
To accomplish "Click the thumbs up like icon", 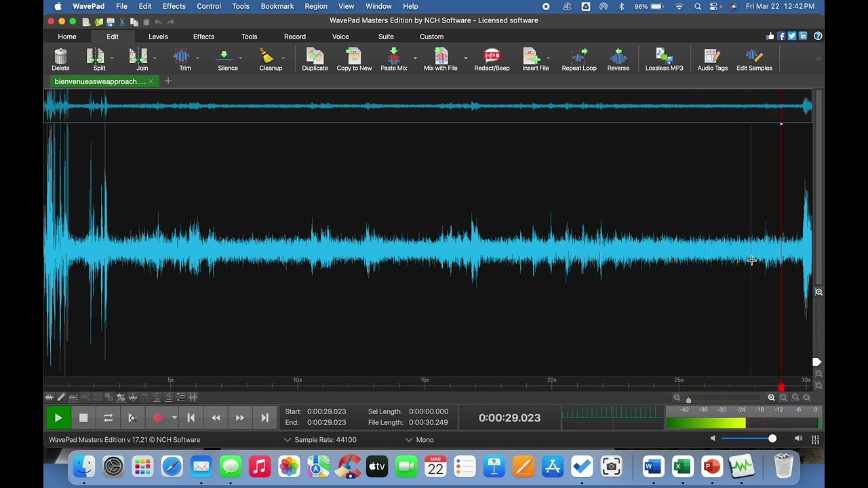I will pyautogui.click(x=770, y=36).
